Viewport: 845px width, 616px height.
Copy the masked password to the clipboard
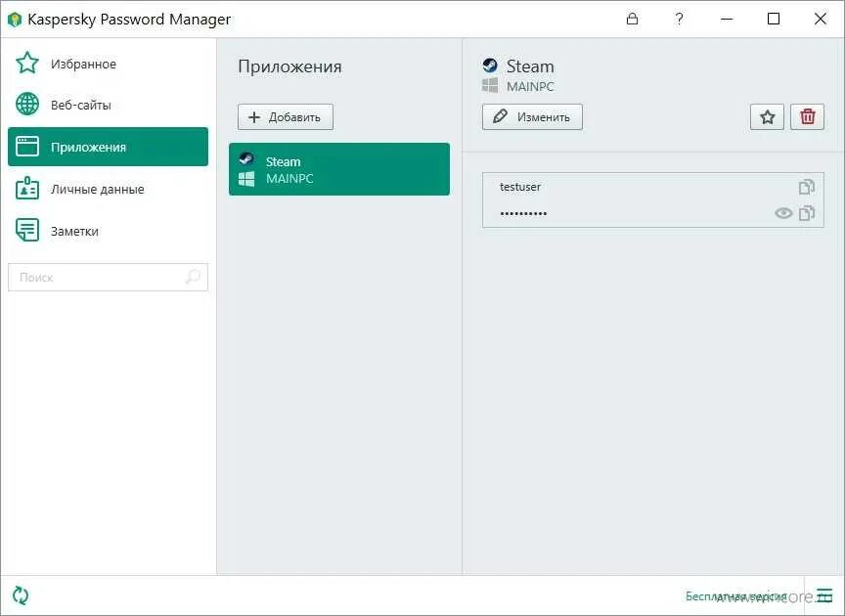tap(806, 213)
